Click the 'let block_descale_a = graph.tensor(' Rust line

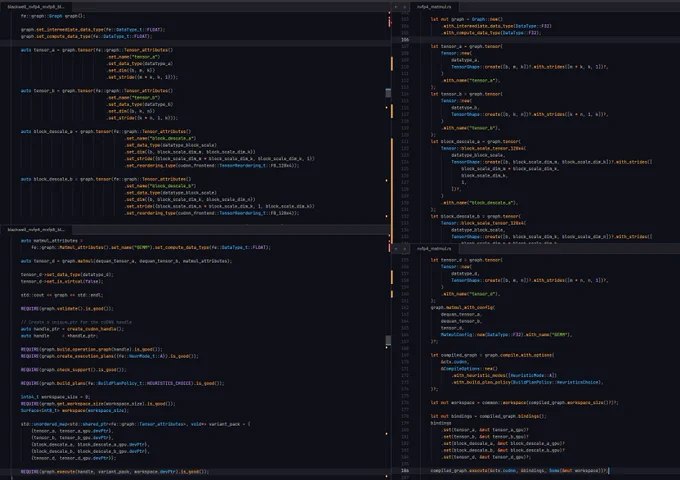tap(476, 141)
